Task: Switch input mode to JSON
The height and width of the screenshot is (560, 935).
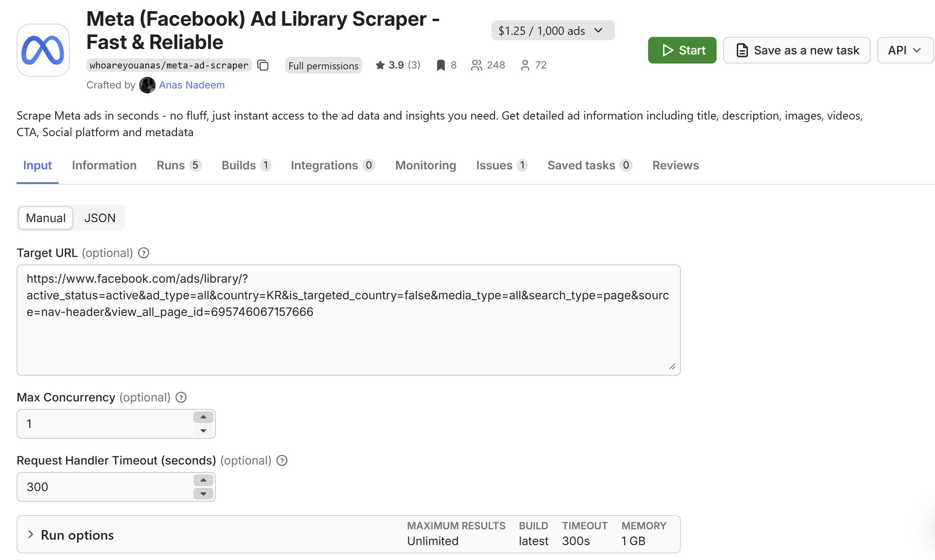Action: click(x=100, y=218)
